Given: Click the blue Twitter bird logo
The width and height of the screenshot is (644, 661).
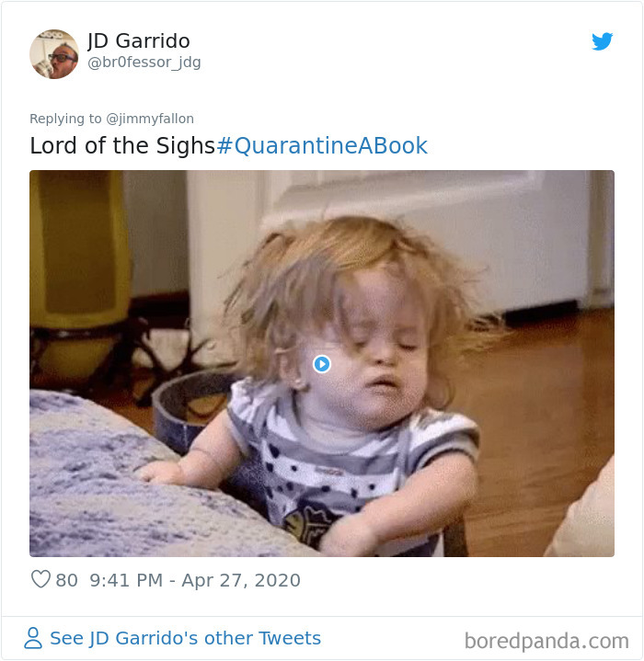Looking at the screenshot, I should (x=602, y=41).
